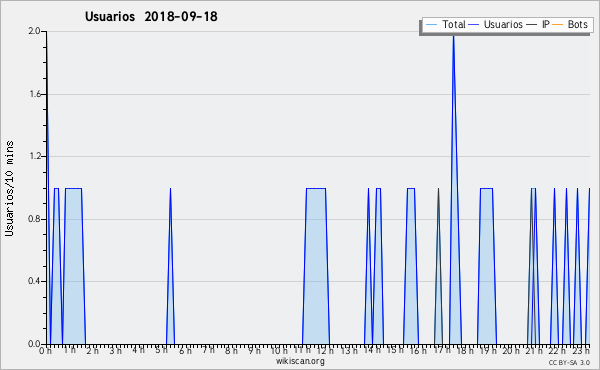Click the filled plateau between 1 h and 2 h
The width and height of the screenshot is (600, 370).
point(73,266)
